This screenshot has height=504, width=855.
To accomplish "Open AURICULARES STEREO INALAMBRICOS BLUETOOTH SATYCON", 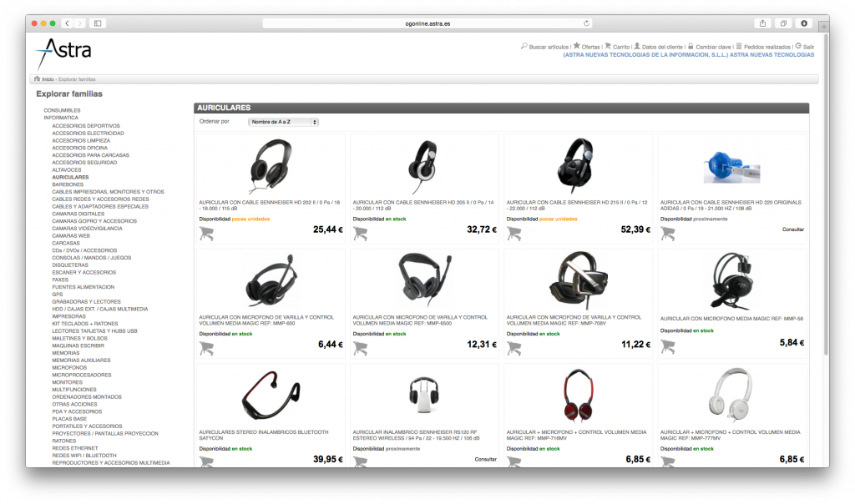I will (263, 436).
